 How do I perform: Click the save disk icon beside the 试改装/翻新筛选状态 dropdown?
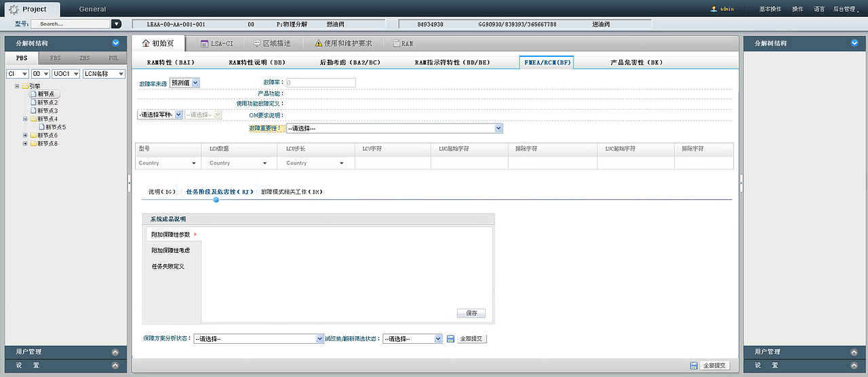tap(450, 338)
